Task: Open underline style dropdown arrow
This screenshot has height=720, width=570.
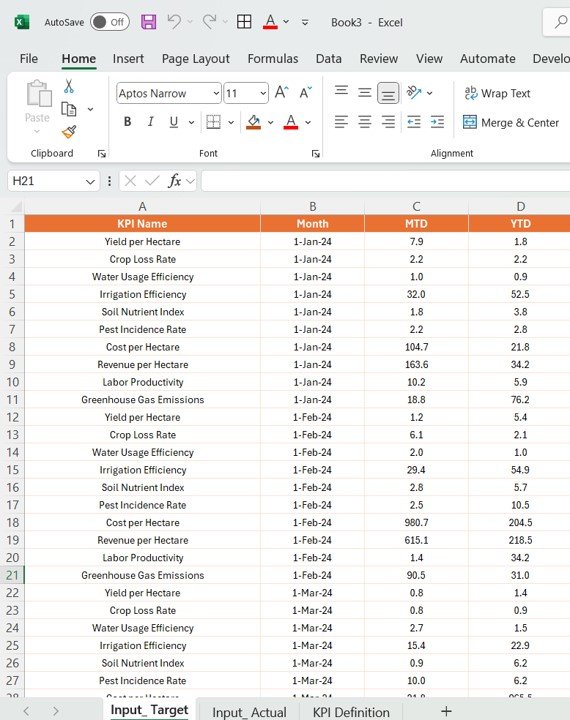Action: coord(192,122)
